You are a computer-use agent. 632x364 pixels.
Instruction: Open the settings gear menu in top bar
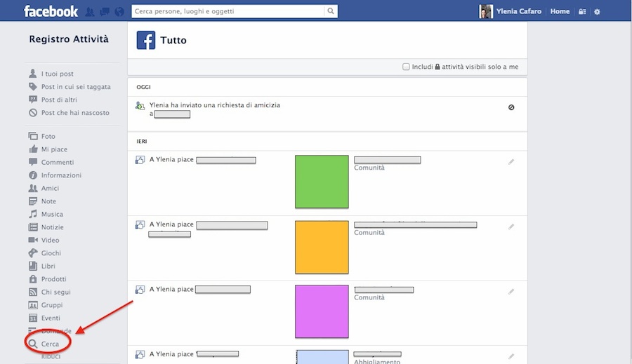click(598, 12)
